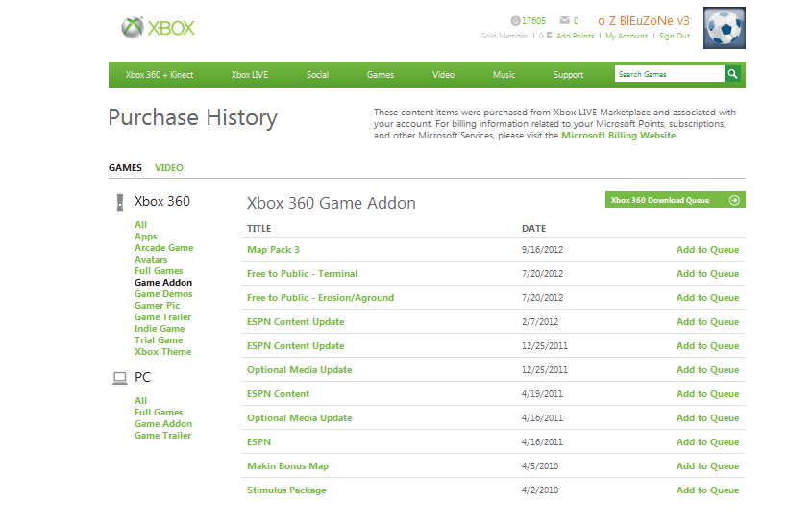This screenshot has height=528, width=812.
Task: Open the Microsoft Billing Website link
Action: pos(619,136)
